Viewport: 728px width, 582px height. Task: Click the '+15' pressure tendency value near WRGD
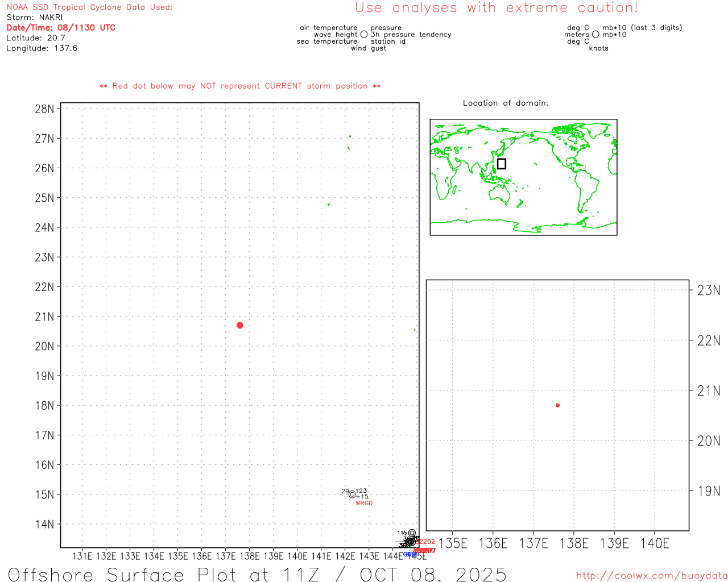[362, 497]
